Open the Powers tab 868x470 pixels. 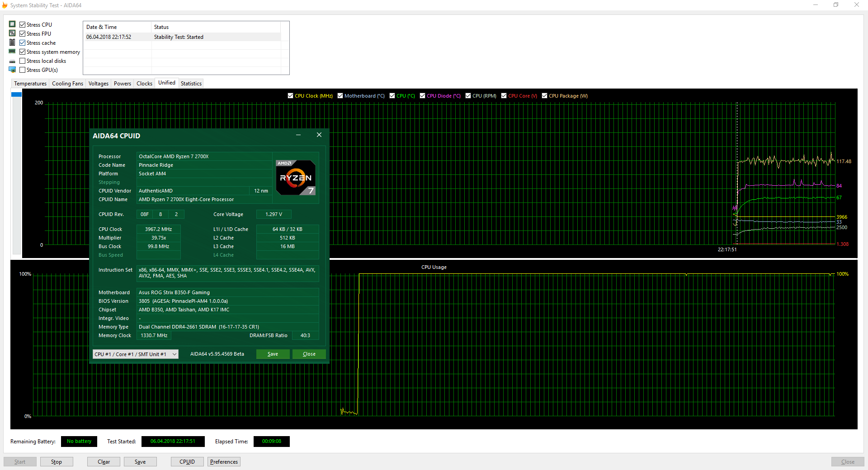[123, 84]
